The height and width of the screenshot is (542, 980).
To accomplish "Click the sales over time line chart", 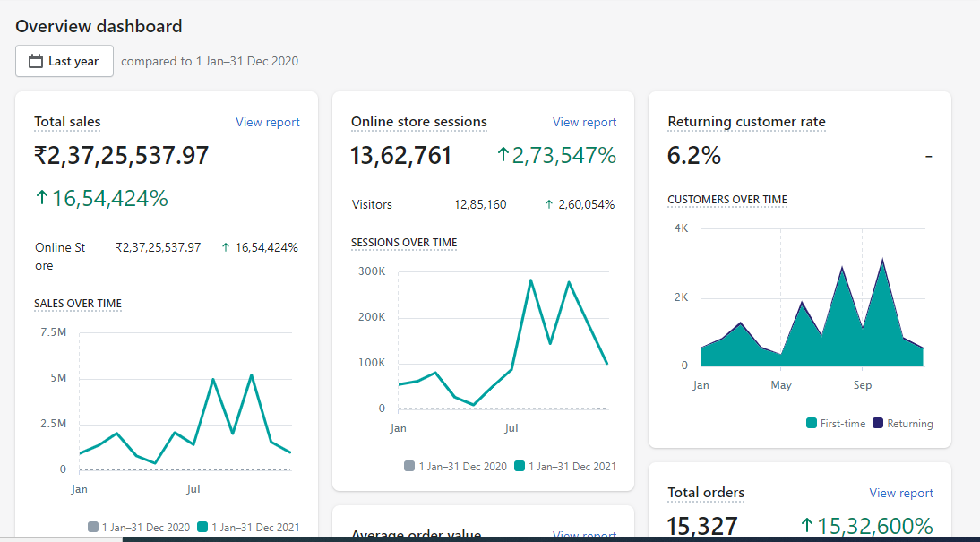I will pyautogui.click(x=185, y=401).
